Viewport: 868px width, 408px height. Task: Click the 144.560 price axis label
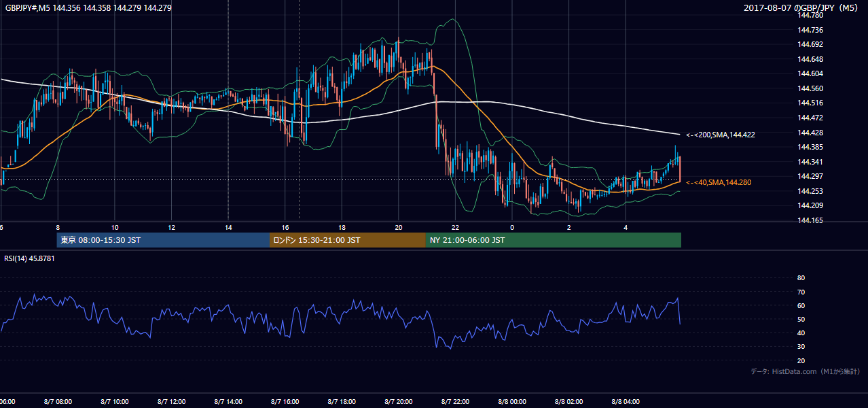coord(810,88)
